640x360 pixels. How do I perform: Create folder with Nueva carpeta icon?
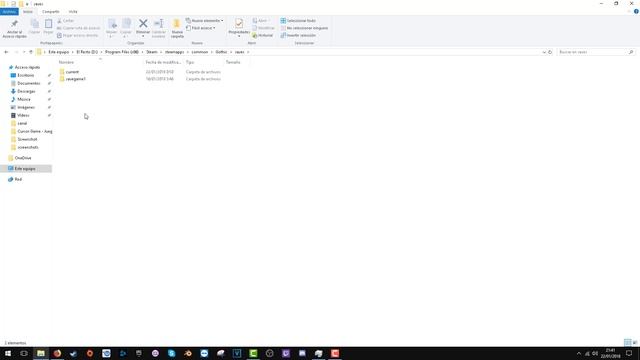(177, 24)
